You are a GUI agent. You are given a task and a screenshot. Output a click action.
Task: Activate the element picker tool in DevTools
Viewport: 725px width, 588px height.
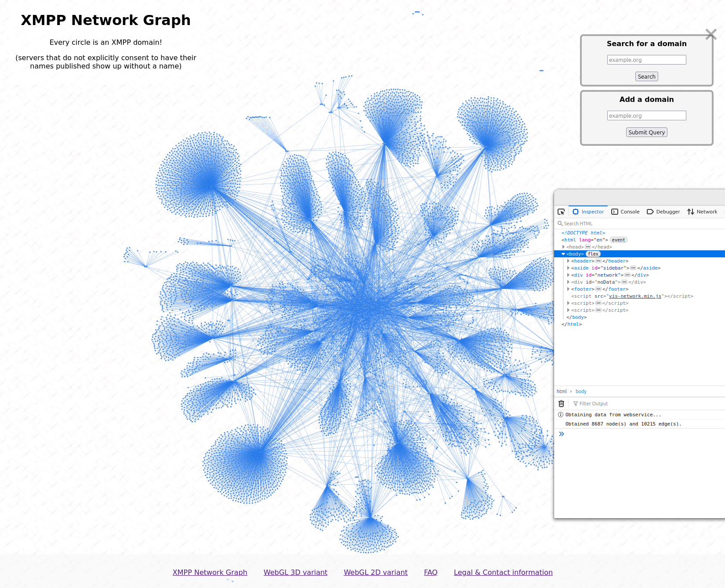pyautogui.click(x=561, y=212)
